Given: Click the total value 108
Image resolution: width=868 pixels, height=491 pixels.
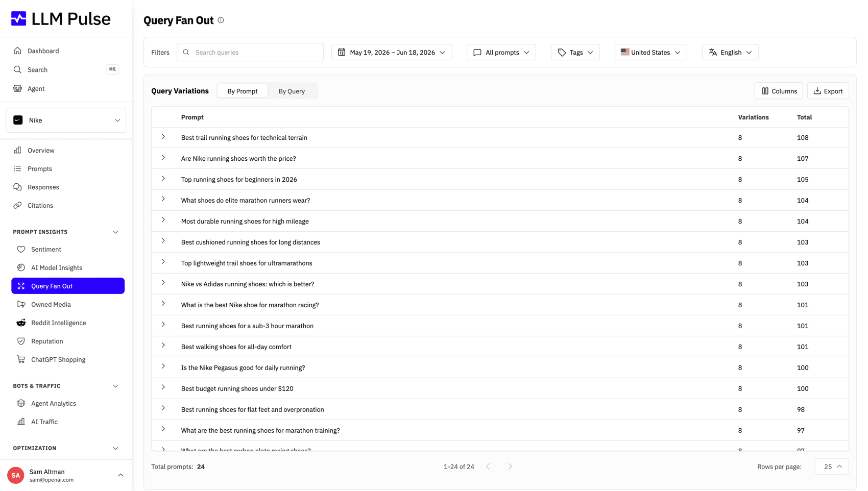Looking at the screenshot, I should pos(803,138).
